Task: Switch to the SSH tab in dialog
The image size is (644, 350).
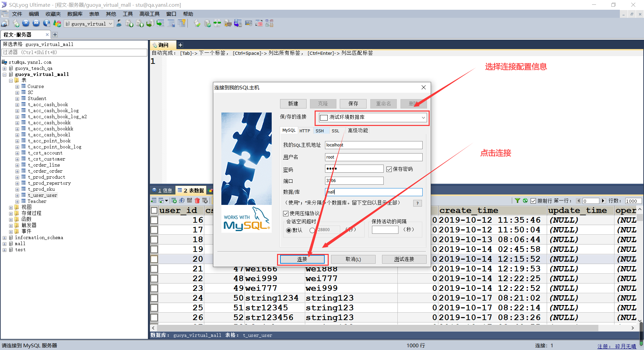Action: [320, 131]
